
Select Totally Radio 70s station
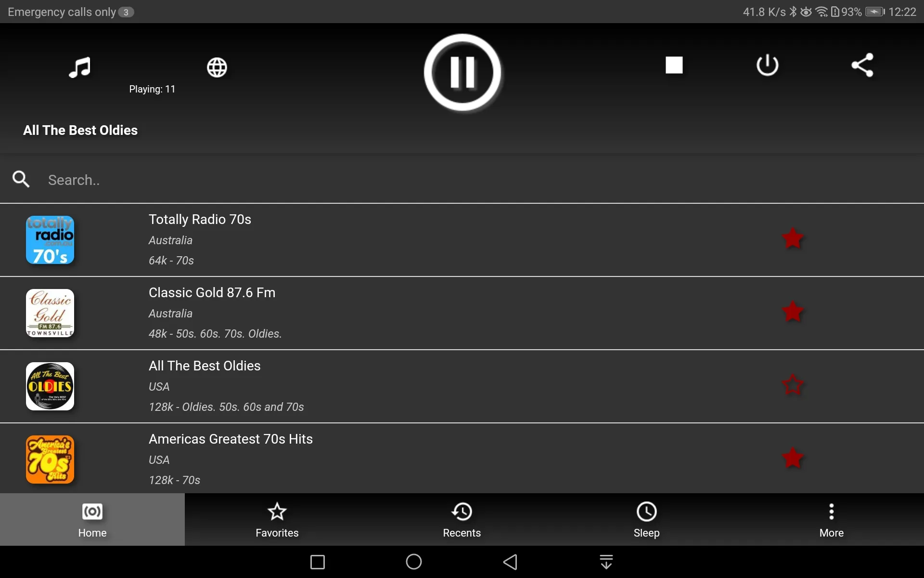pos(462,240)
